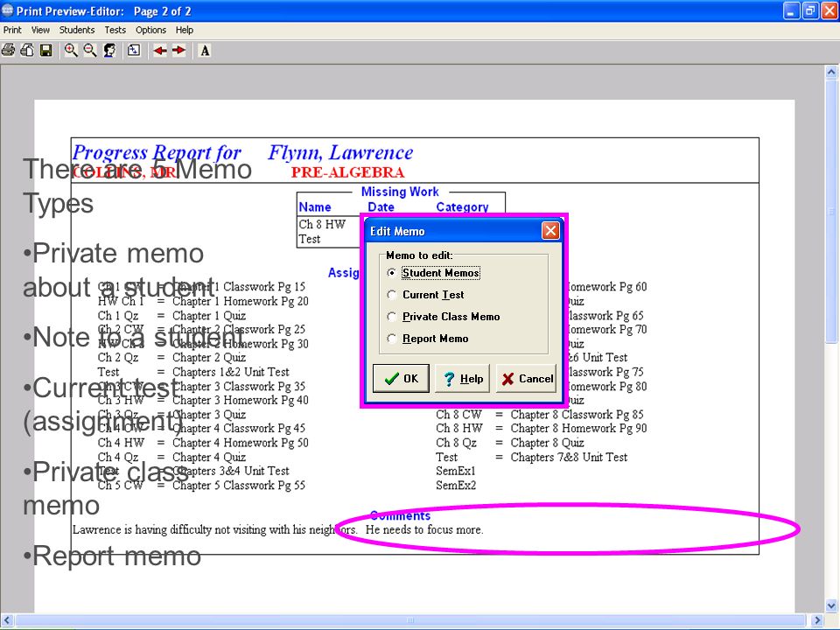Click the print-pages icon beside the printer

click(x=27, y=51)
